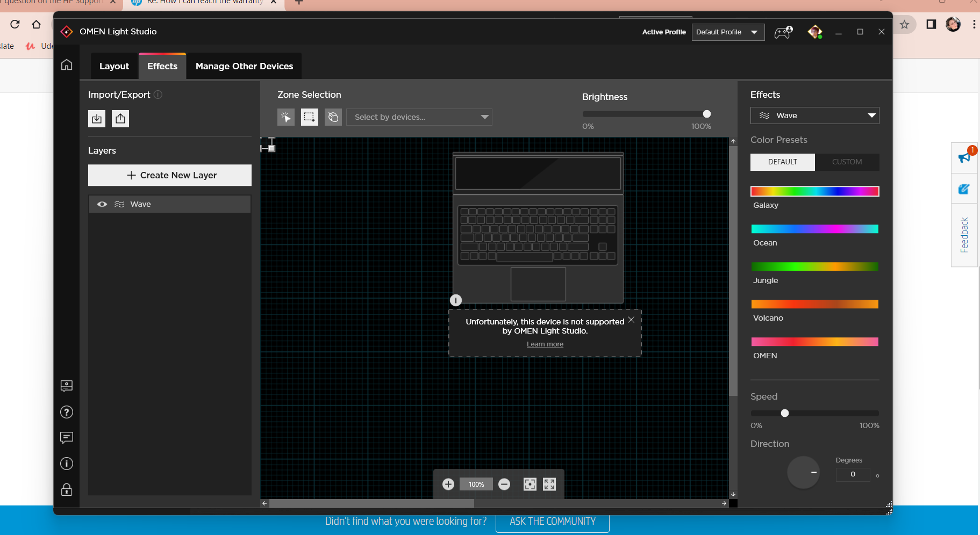This screenshot has width=980, height=535.
Task: Select the Galaxy color preset
Action: pos(815,191)
